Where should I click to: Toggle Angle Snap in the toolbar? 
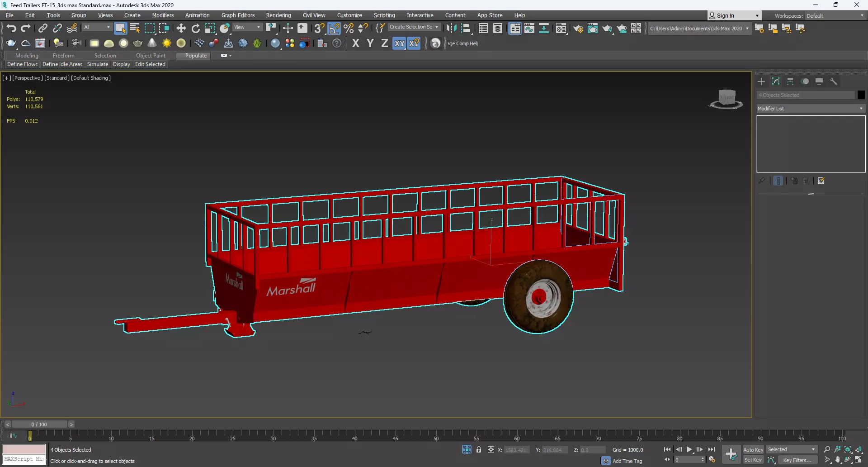pos(334,29)
